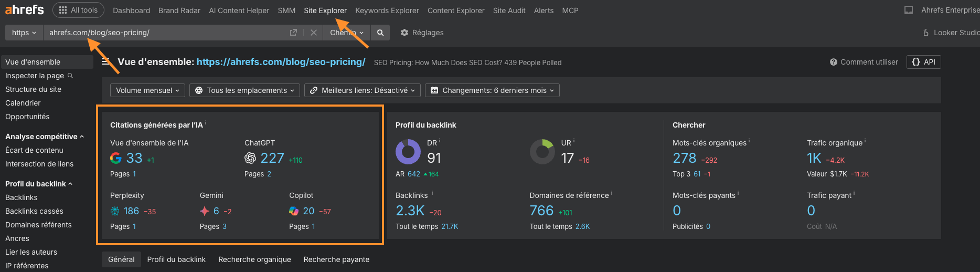Click the monitor icon beside Ahrefs Enterprise
The image size is (980, 272).
point(909,10)
